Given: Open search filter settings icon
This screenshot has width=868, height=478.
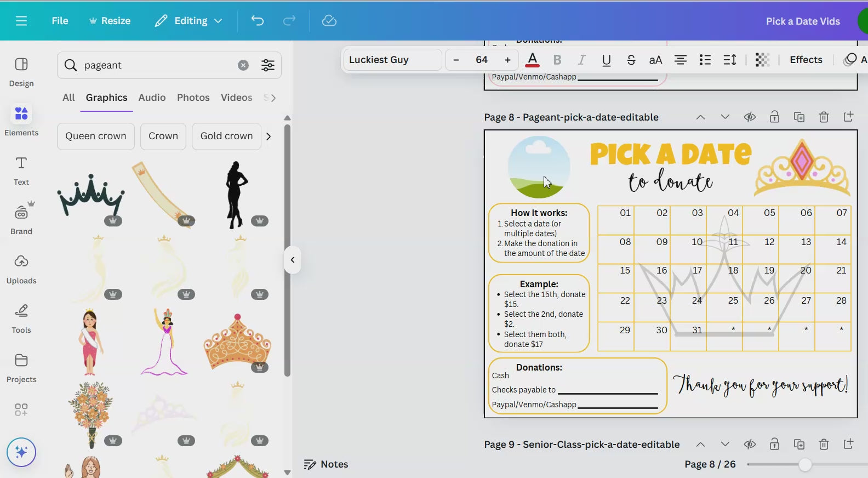Looking at the screenshot, I should [x=268, y=65].
